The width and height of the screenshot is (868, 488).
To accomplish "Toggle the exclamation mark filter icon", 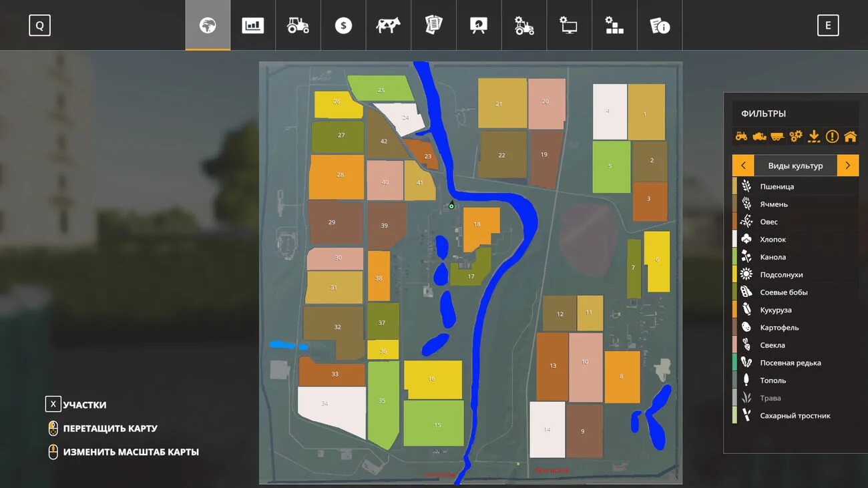I will pos(832,136).
